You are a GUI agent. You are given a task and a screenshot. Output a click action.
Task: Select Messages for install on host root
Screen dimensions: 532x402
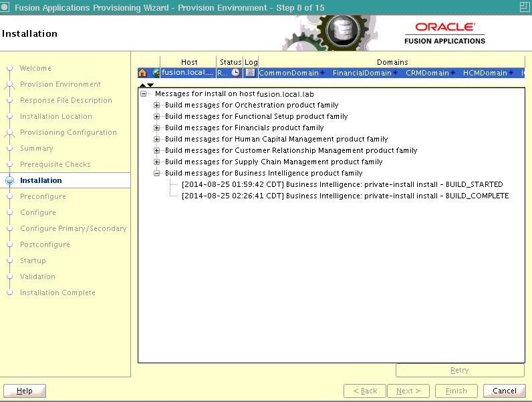(235, 94)
